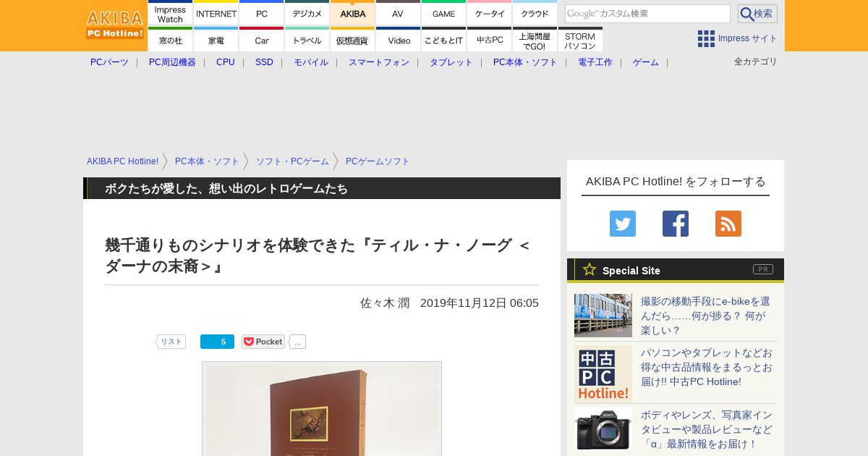This screenshot has height=456, width=868.
Task: Open the Sony α camera thumbnail
Action: 603,429
